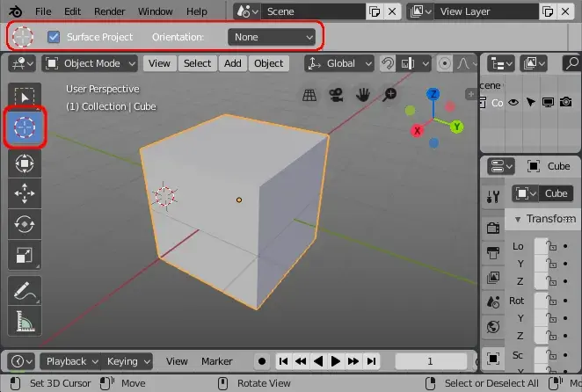
Task: Open the Orientation None dropdown
Action: 272,37
